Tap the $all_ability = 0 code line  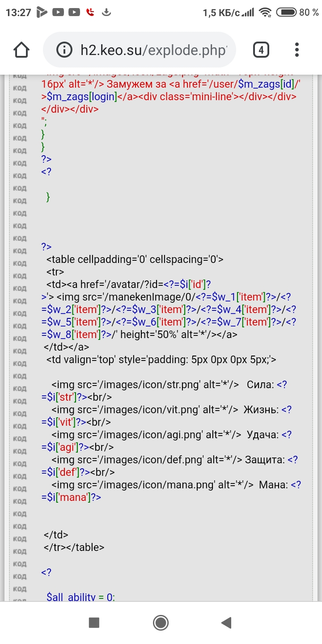point(80,597)
